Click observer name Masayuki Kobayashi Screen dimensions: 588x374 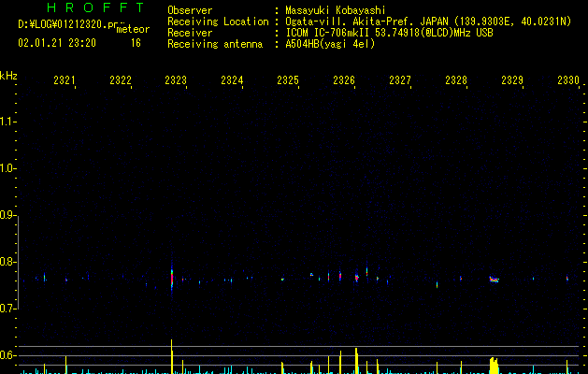coord(336,10)
